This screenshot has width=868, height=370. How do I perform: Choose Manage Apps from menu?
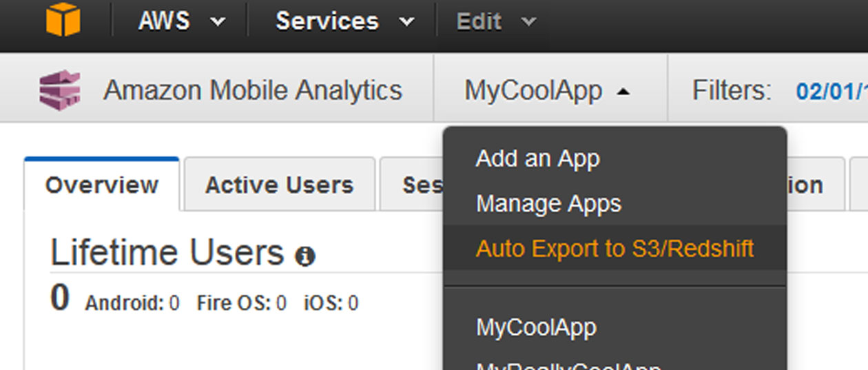point(548,203)
